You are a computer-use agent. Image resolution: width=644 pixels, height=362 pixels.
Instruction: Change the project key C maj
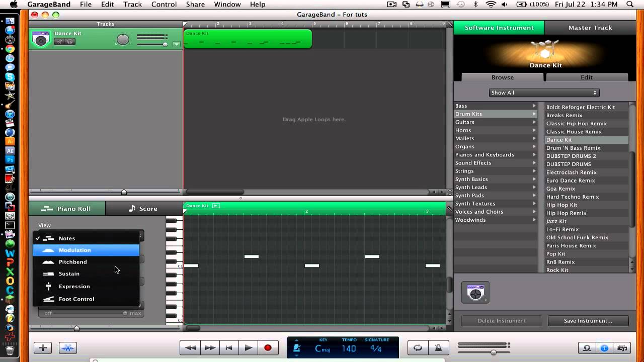323,348
